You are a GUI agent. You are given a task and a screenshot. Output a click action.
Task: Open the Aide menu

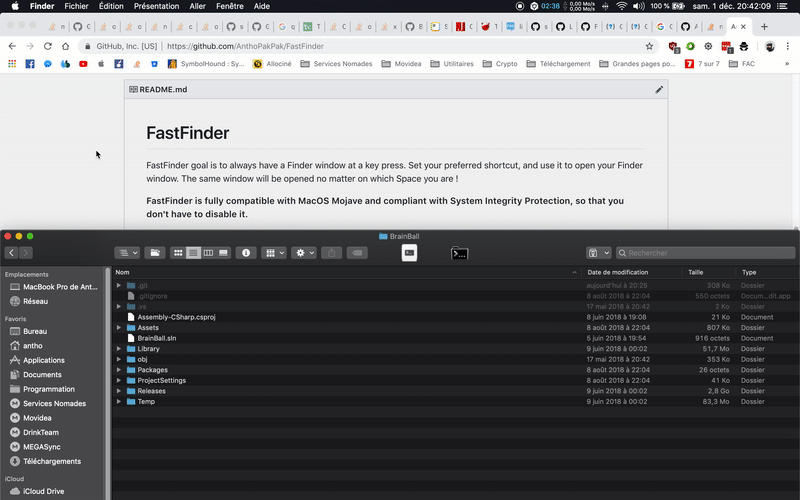coord(262,6)
